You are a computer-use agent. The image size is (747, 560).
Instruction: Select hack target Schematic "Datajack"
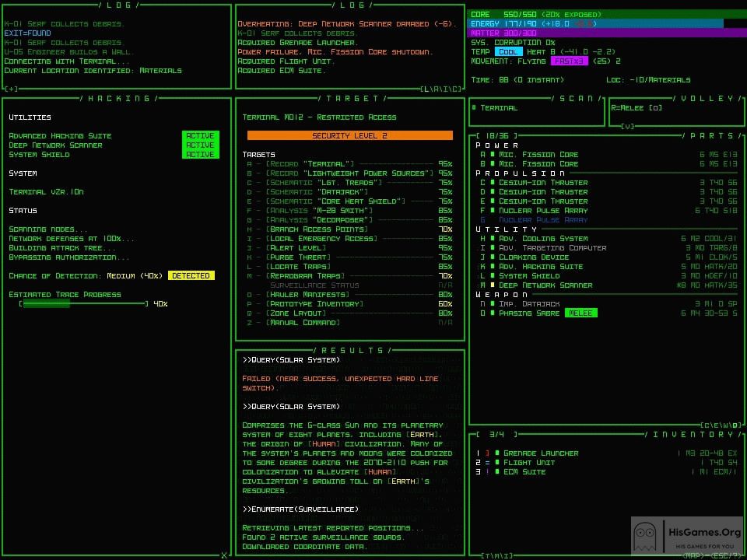click(349, 192)
